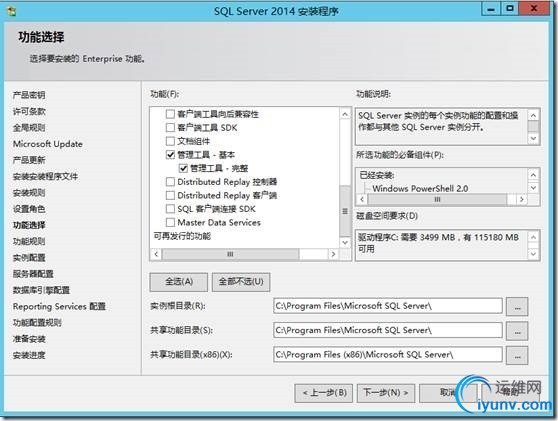Browse for shared feature directory (x86)
The height and width of the screenshot is (421, 558).
pos(517,355)
